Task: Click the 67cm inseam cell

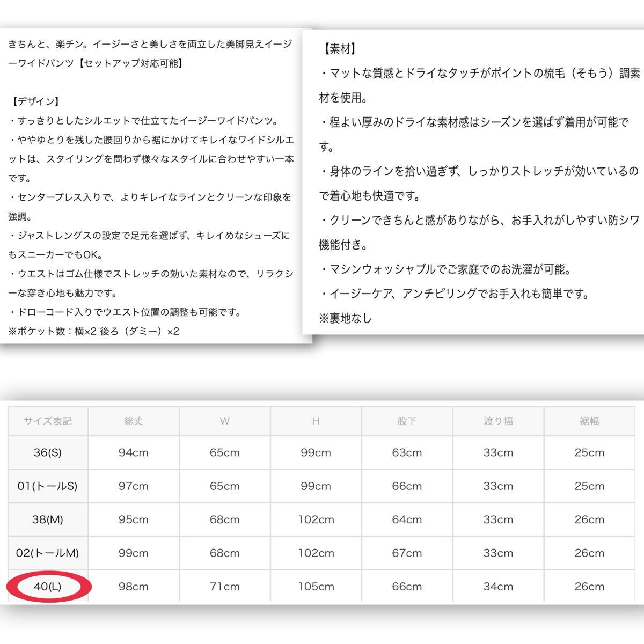Action: click(x=407, y=553)
